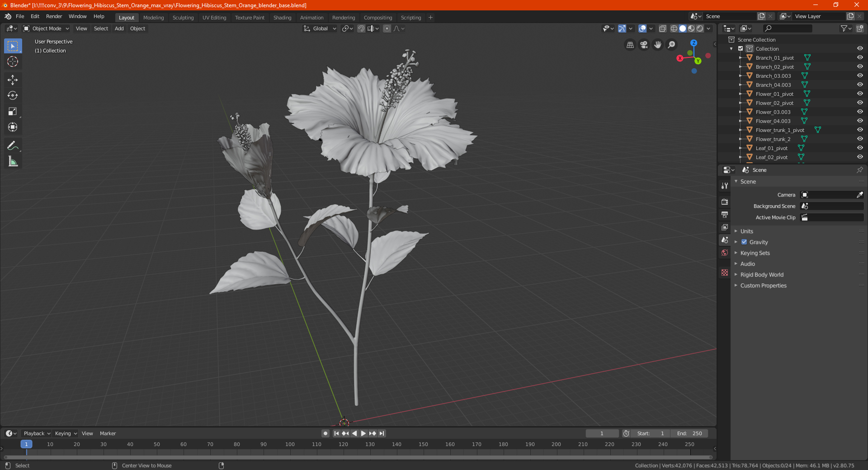Uncheck the Collection exclude checkbox

coord(741,49)
